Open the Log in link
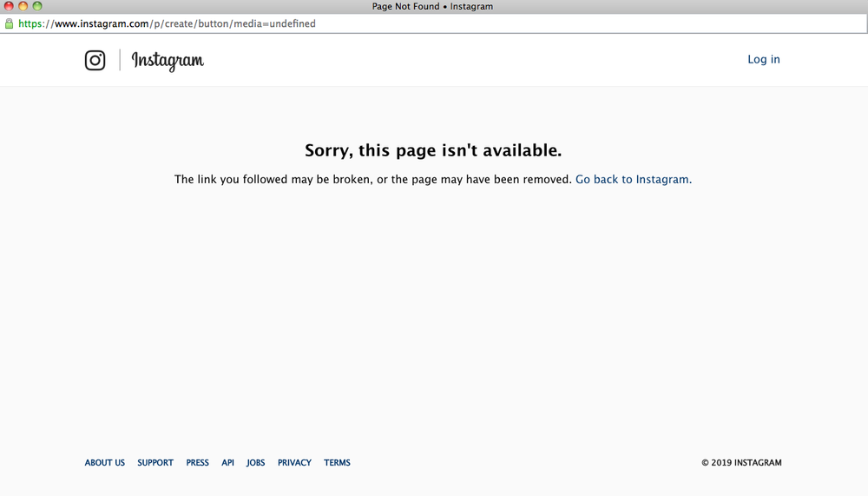This screenshot has height=496, width=868. point(763,59)
